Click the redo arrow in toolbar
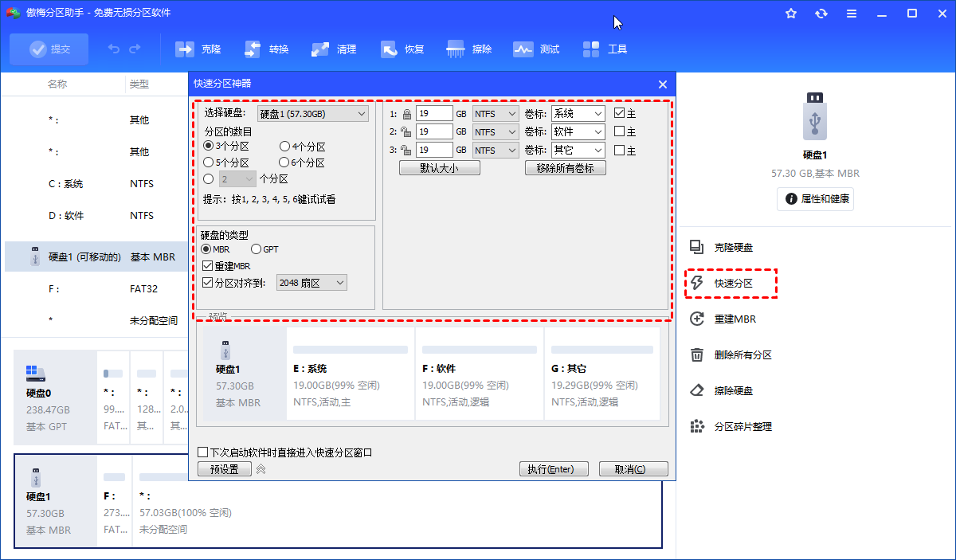This screenshot has height=560, width=956. 135,49
